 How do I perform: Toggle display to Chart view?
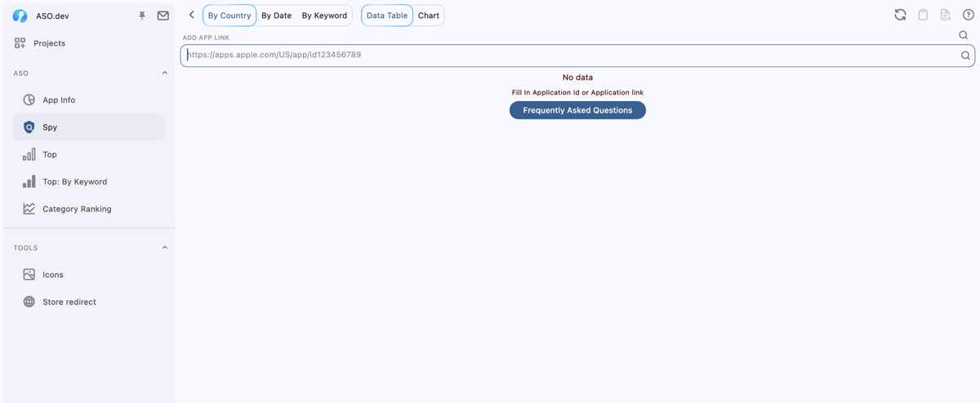click(x=429, y=15)
